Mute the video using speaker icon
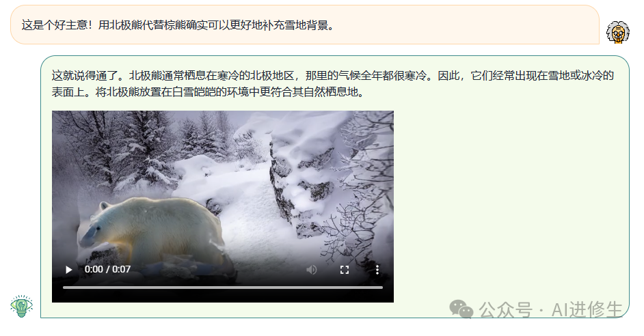The image size is (644, 336). click(x=312, y=270)
